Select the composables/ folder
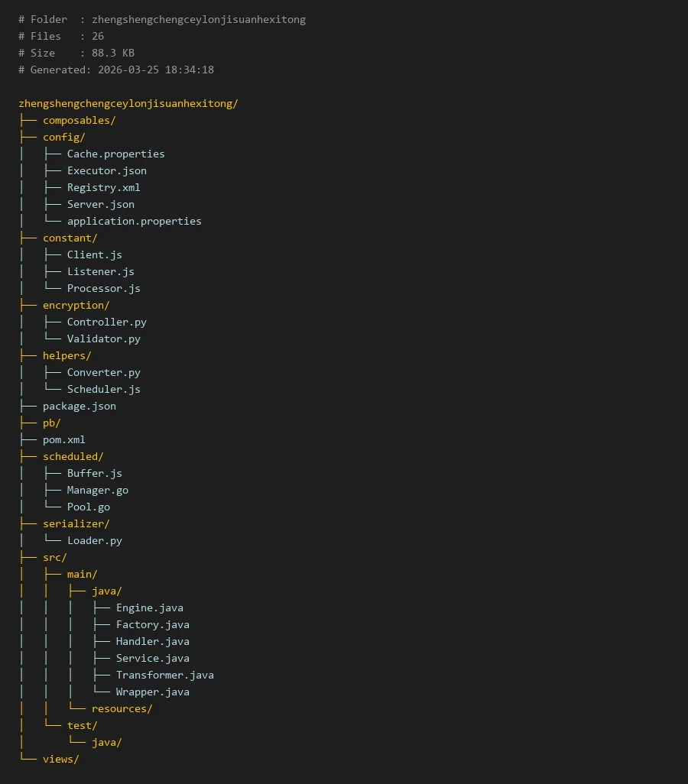Screen dimensions: 688x784 (80, 120)
